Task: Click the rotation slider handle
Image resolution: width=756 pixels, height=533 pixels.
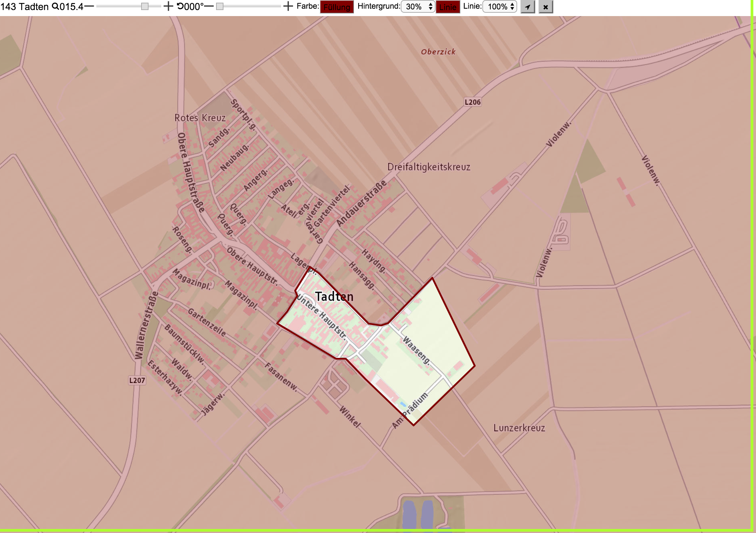Action: coord(220,6)
